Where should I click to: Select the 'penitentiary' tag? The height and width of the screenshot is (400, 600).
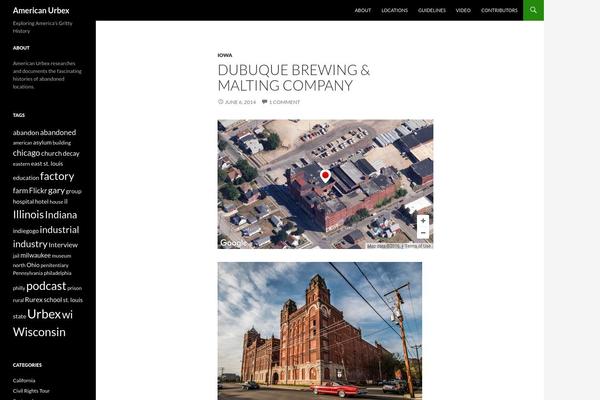tap(55, 265)
